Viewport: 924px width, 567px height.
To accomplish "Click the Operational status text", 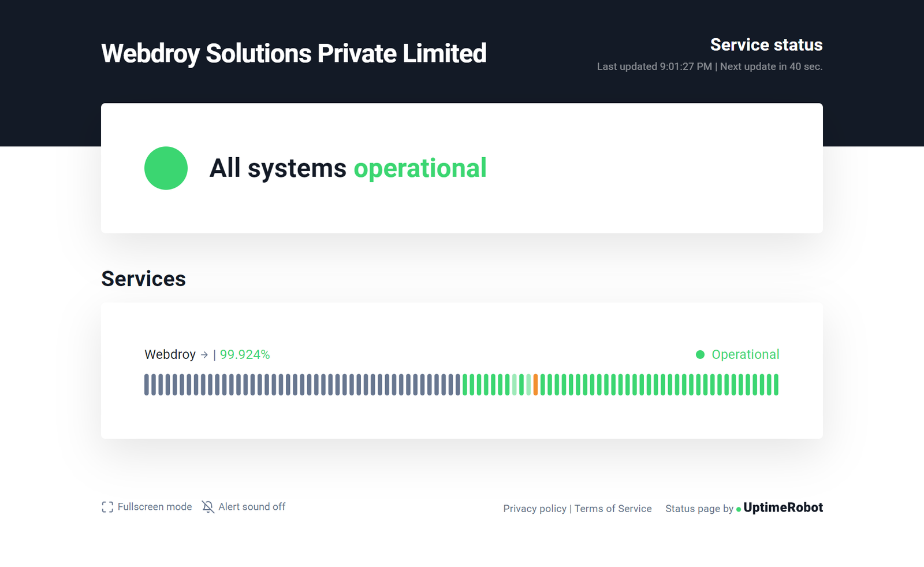I will click(x=746, y=354).
